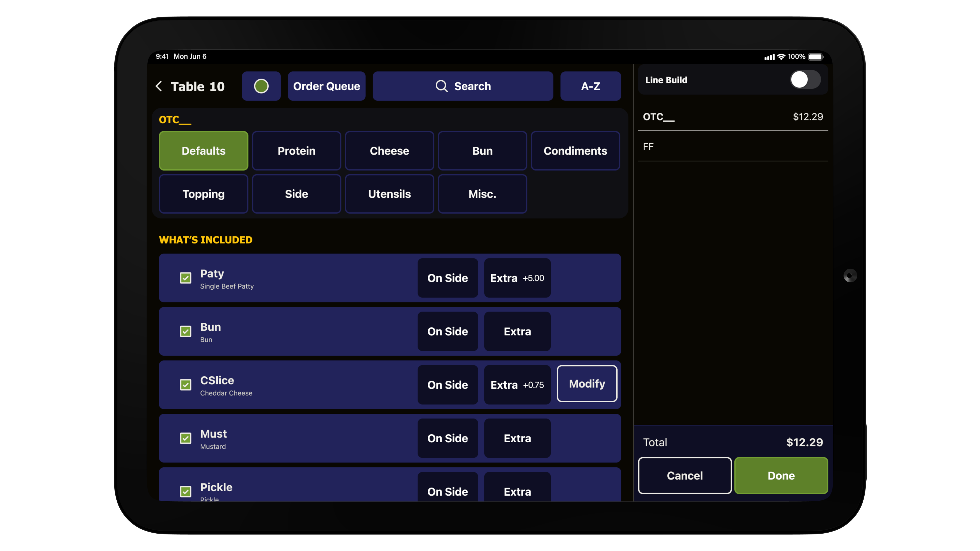
Task: Open the Condiments category
Action: click(575, 151)
